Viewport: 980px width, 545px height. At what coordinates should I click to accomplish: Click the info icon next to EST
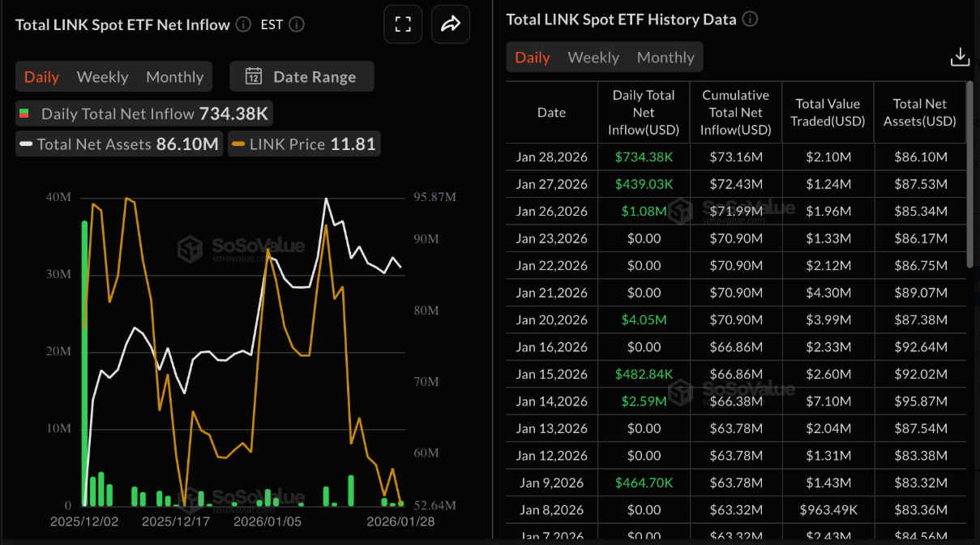tap(297, 24)
